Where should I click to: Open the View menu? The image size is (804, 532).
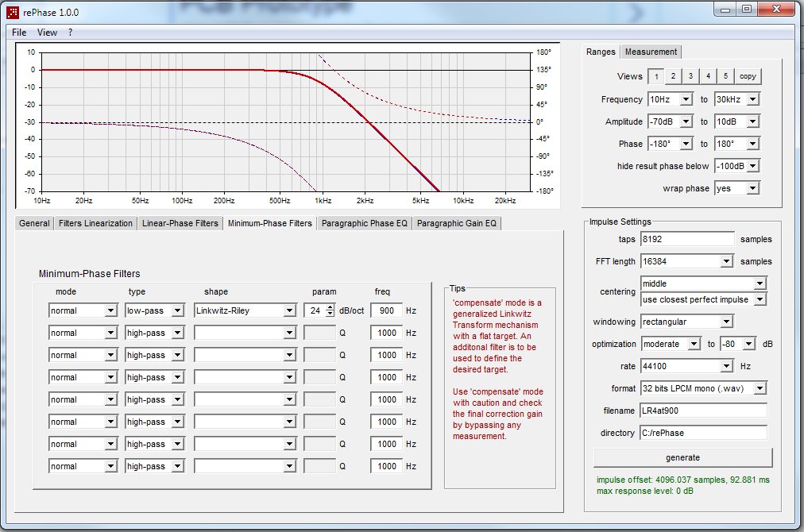47,33
